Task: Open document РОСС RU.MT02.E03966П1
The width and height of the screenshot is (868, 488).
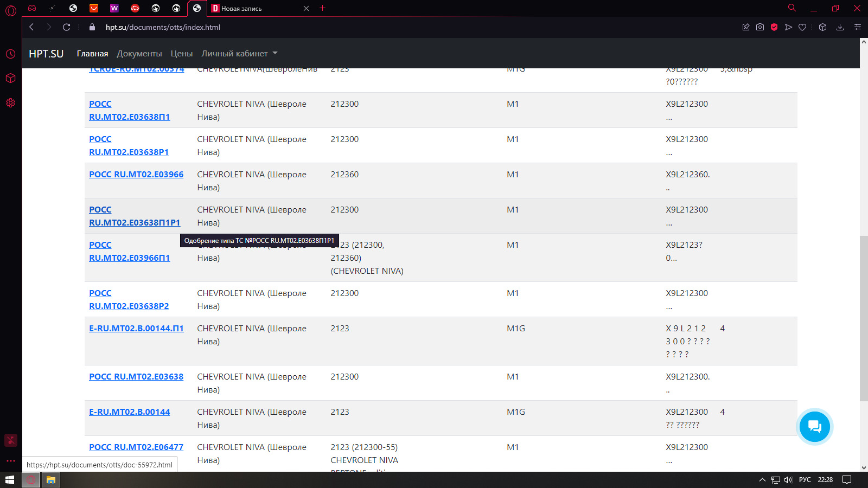Action: pyautogui.click(x=130, y=252)
